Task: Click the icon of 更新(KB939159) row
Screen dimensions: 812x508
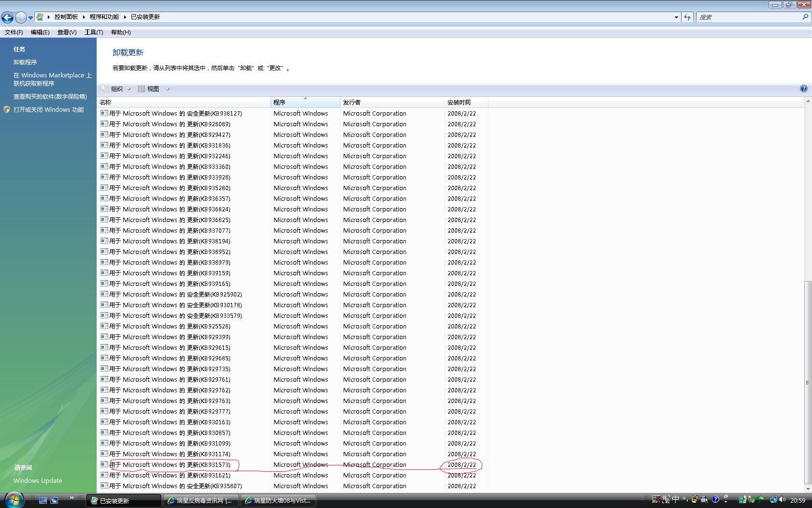Action: coord(104,273)
